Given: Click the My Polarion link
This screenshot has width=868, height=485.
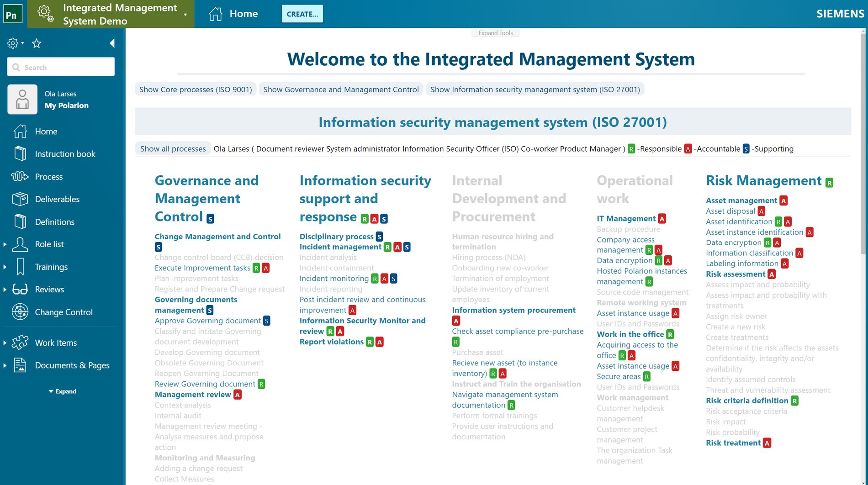Looking at the screenshot, I should [x=67, y=105].
